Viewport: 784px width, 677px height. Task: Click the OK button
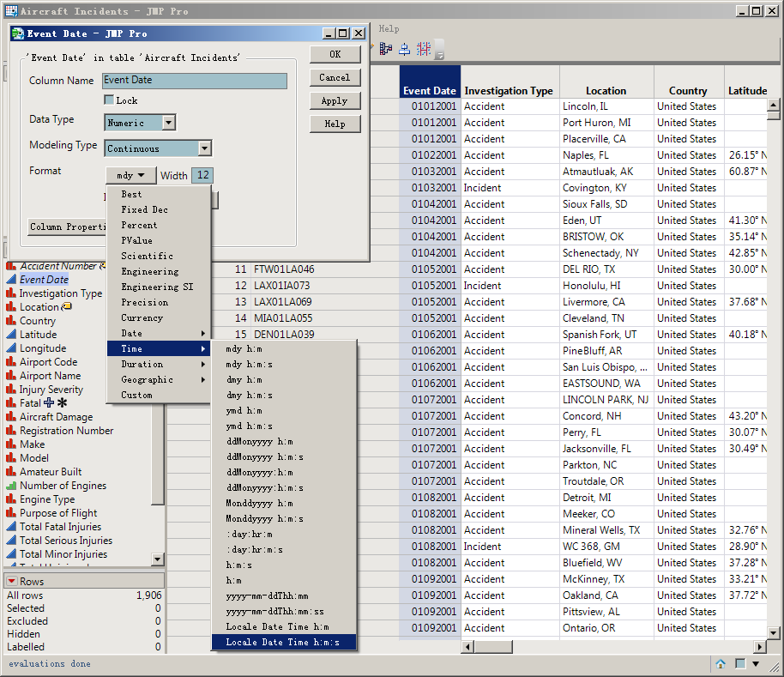pyautogui.click(x=335, y=53)
